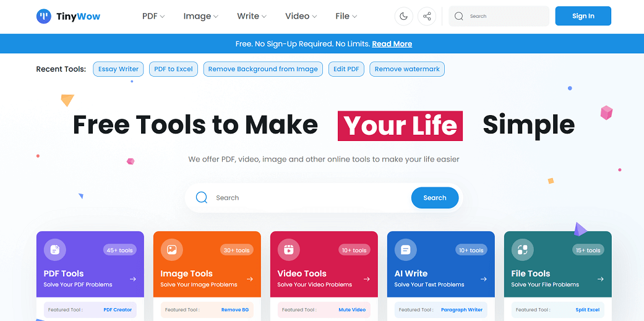Open the Video dropdown menu
644x321 pixels.
click(301, 16)
